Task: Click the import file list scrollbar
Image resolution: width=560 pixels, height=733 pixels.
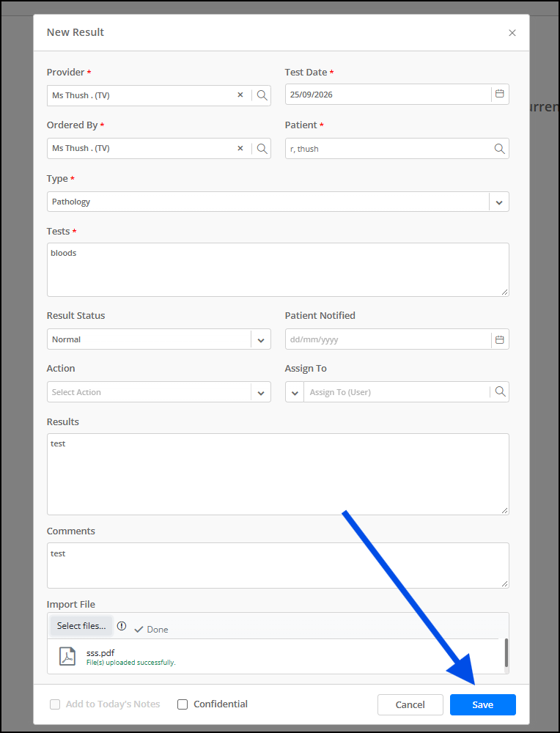Action: click(506, 654)
